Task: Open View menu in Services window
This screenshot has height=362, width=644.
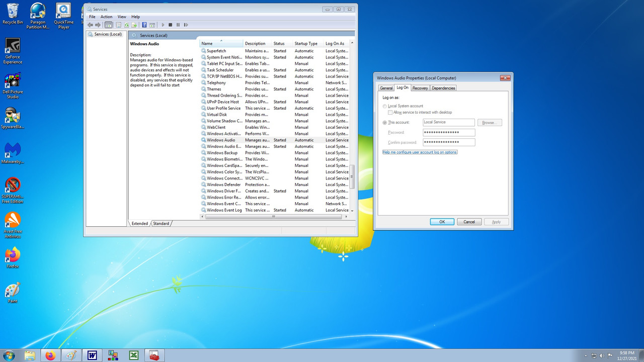Action: tap(122, 17)
